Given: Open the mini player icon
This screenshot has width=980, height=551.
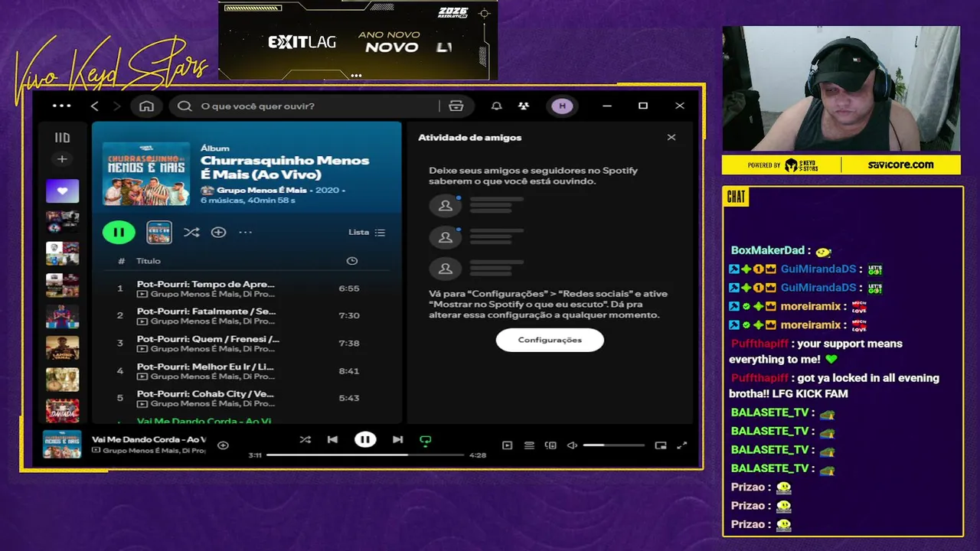Looking at the screenshot, I should point(661,445).
